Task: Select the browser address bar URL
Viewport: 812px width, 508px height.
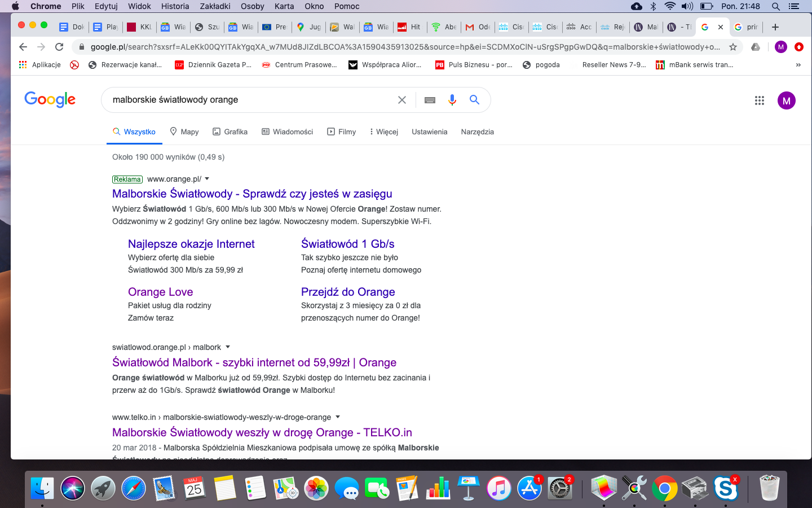Action: (x=405, y=47)
